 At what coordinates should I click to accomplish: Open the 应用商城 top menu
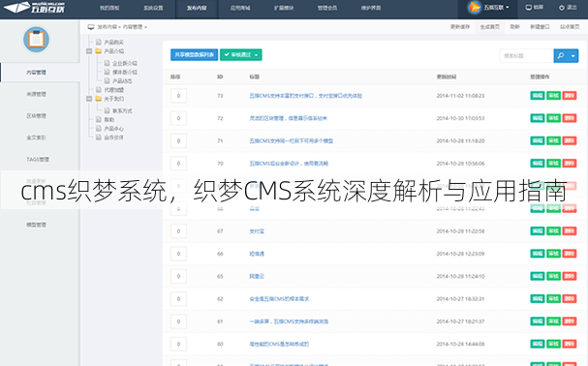point(240,8)
